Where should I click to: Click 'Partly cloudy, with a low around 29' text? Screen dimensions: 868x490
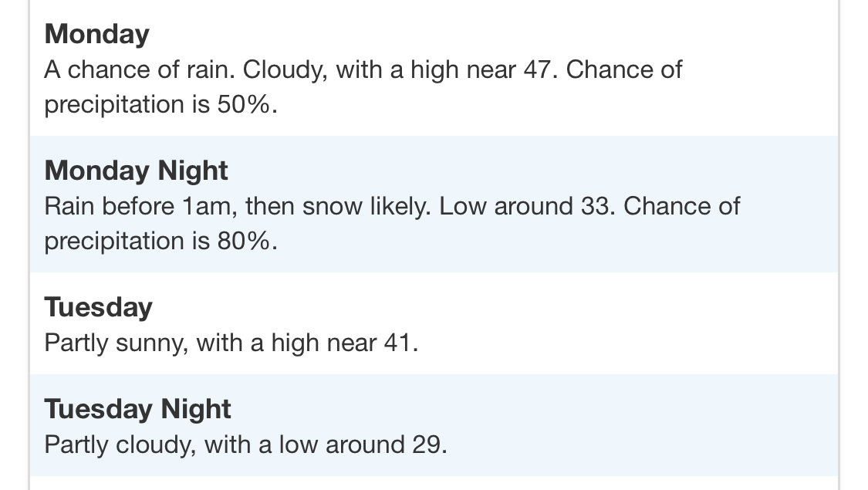pos(246,444)
